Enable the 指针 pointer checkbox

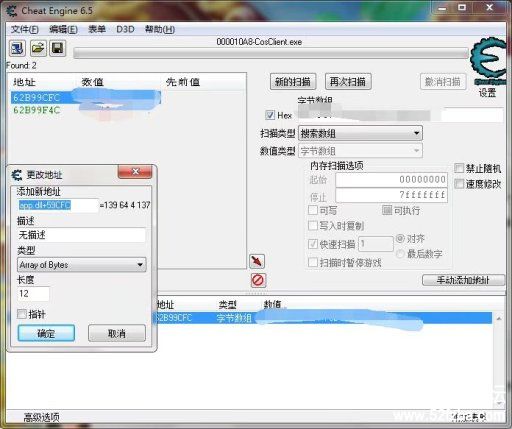point(22,314)
